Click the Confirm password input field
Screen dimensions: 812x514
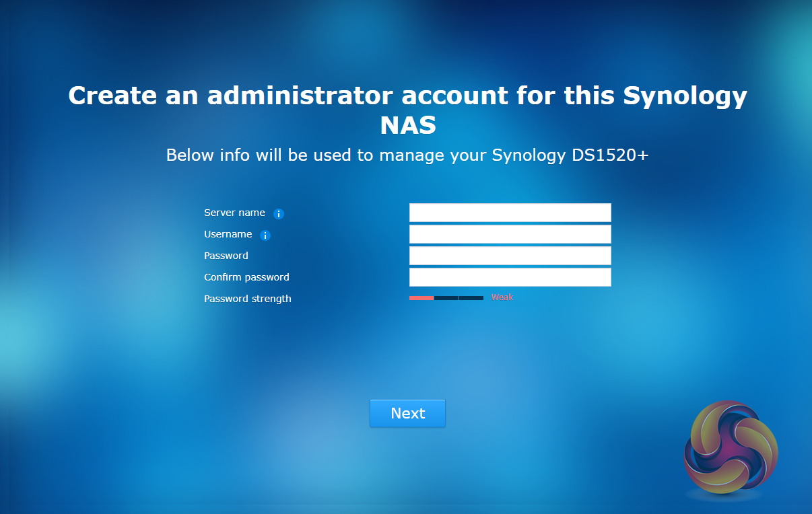tap(510, 277)
